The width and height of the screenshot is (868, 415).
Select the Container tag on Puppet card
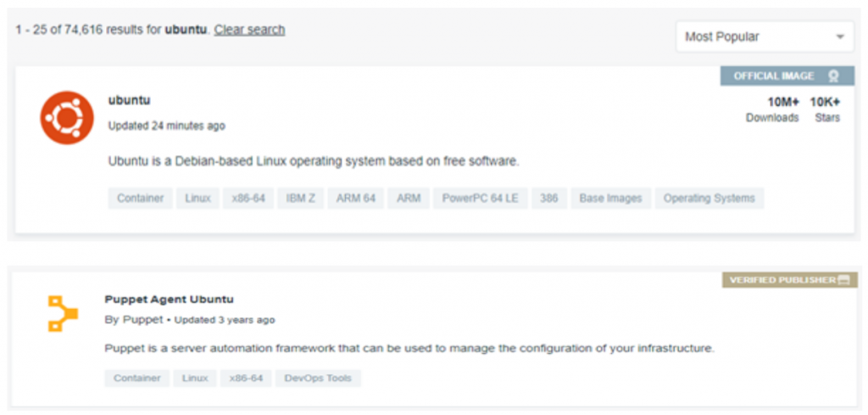[136, 379]
